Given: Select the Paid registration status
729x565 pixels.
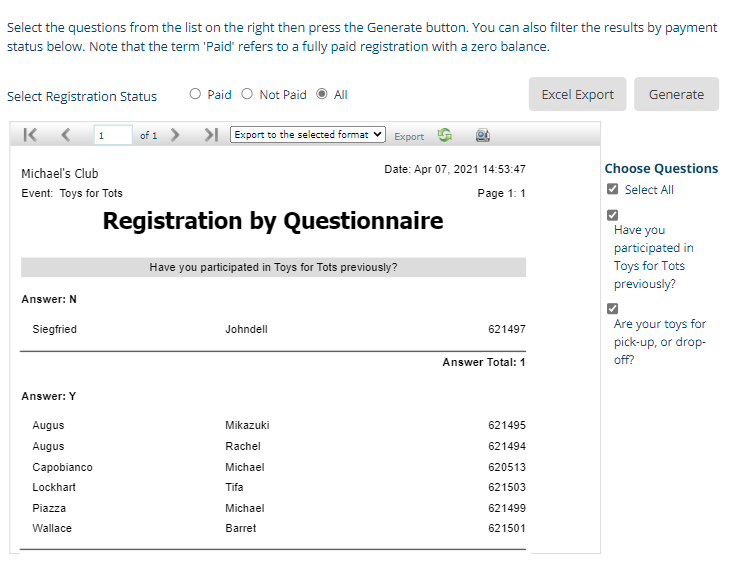Looking at the screenshot, I should click(195, 95).
